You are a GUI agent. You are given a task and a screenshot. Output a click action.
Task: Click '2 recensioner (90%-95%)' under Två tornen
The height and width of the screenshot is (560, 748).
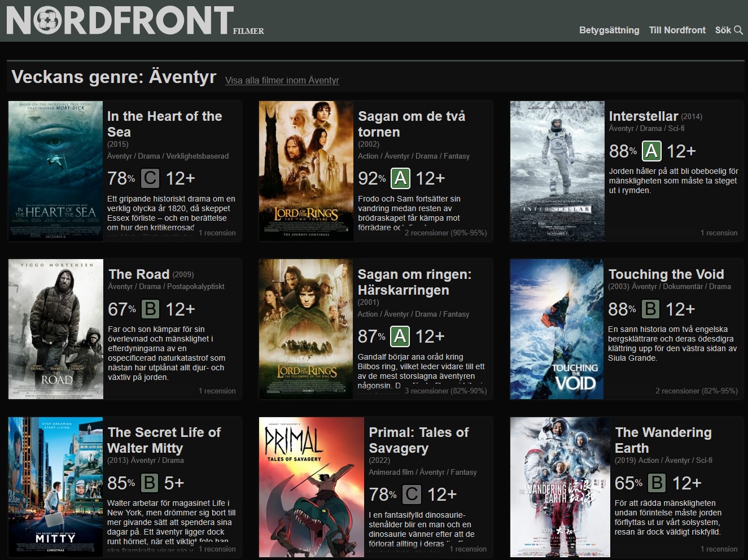coord(445,233)
